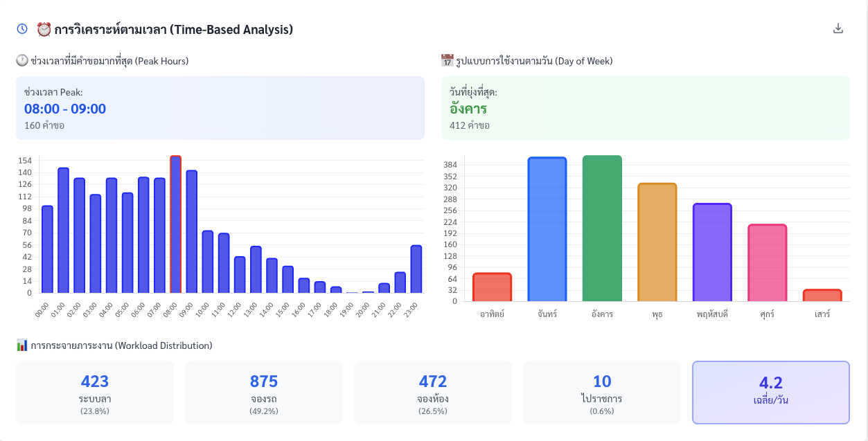Click the 01:00 bar in the hourly chart
Viewport: 868px width, 441px height.
(x=63, y=231)
